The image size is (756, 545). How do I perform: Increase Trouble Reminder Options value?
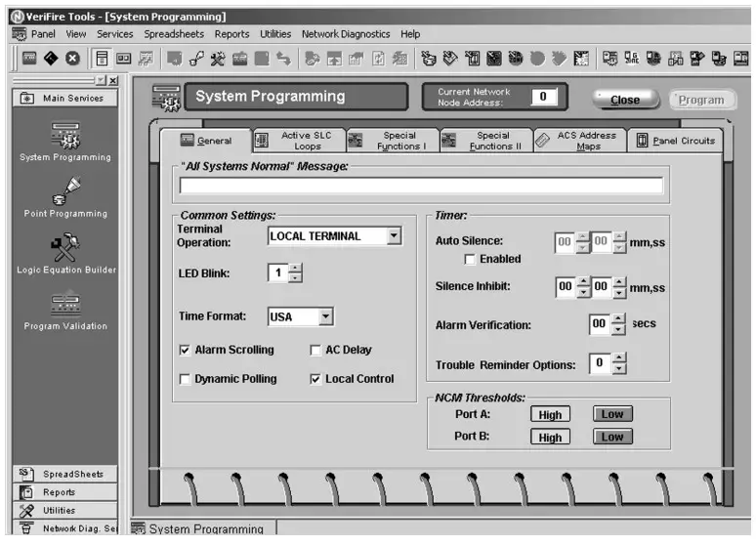(x=619, y=358)
